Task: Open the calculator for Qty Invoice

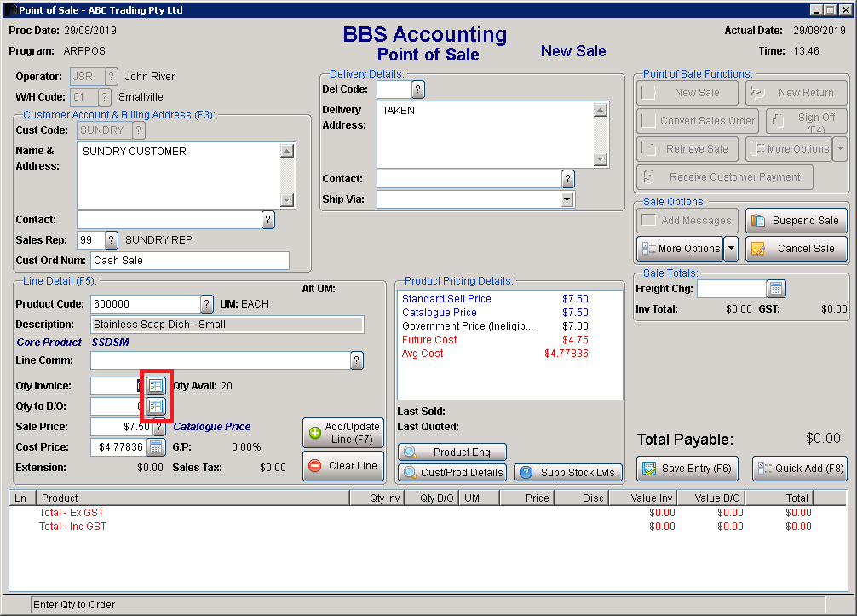Action: [x=155, y=385]
